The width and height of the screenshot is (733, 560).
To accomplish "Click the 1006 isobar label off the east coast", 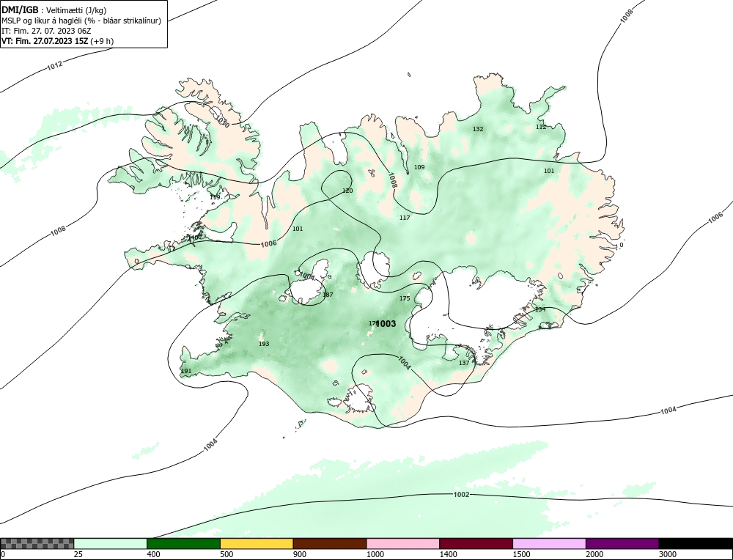I will click(715, 218).
